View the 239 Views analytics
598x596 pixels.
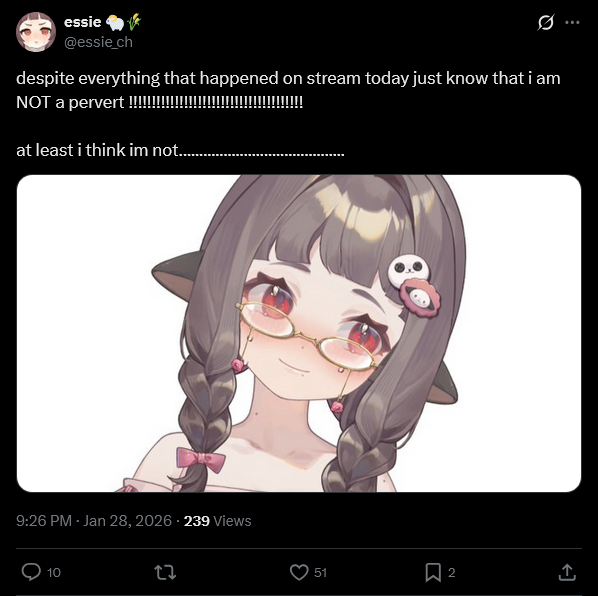pyautogui.click(x=217, y=521)
